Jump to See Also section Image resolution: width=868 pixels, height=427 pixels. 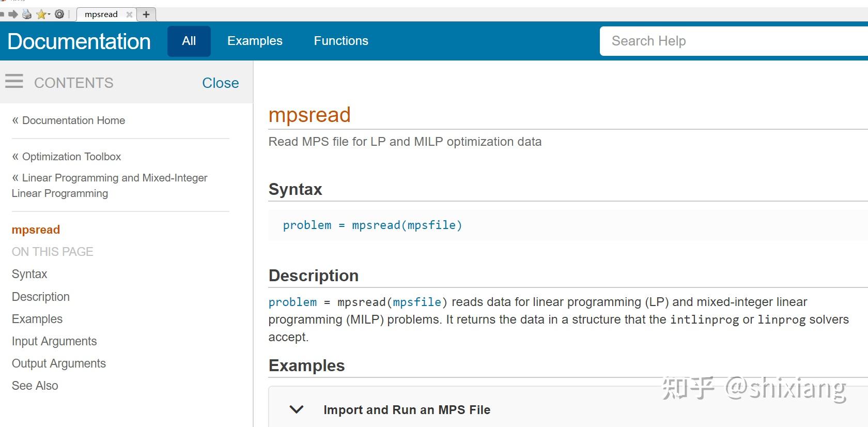click(35, 386)
